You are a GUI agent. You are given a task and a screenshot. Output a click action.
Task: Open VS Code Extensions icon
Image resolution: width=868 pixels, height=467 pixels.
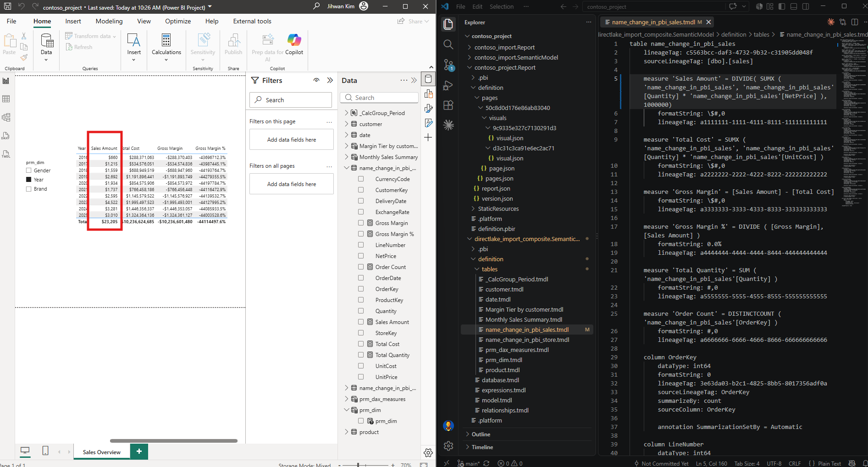coord(448,105)
